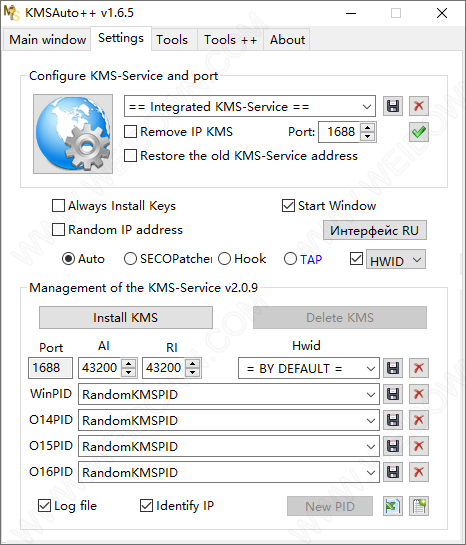
Task: Click the AI value field 43200
Action: point(100,368)
